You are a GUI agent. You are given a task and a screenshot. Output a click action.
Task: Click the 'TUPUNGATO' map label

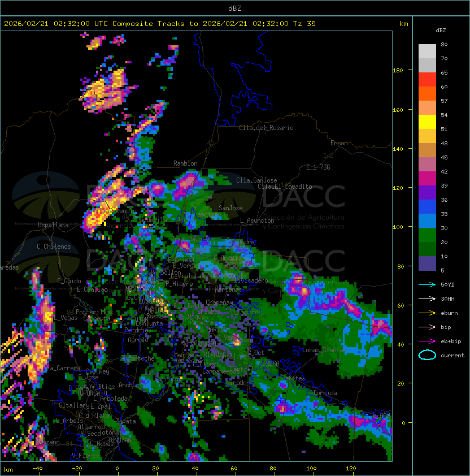coord(92,393)
